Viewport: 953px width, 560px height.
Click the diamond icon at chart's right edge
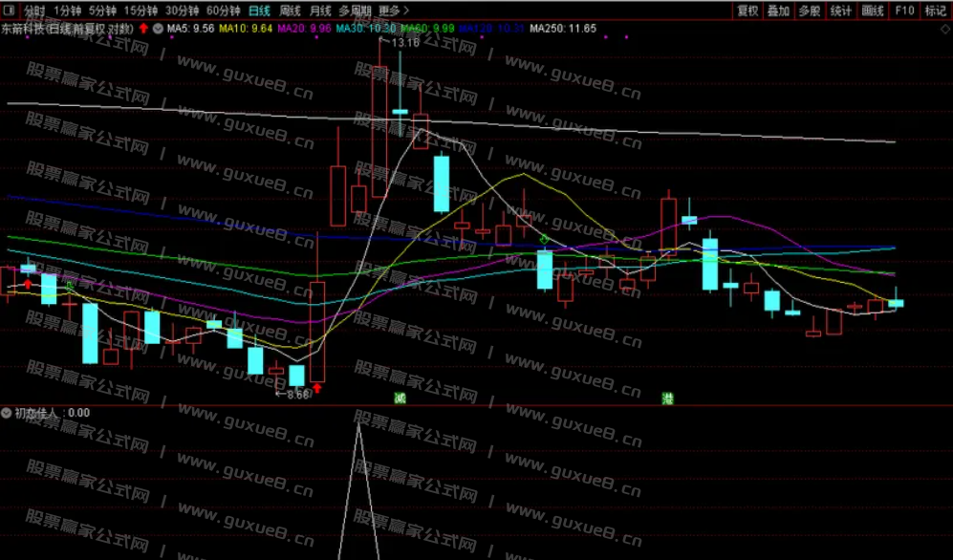click(x=944, y=29)
